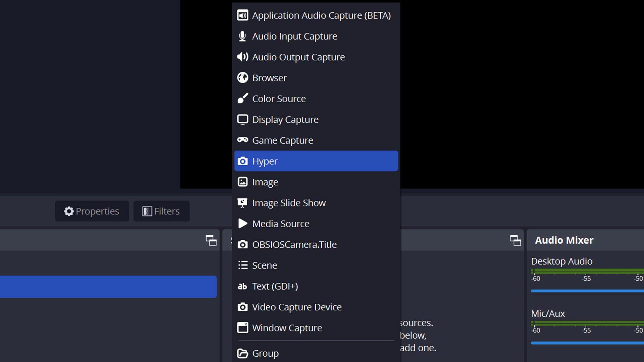Choose Window Capture in the add source menu
This screenshot has height=362, width=644.
tap(287, 327)
